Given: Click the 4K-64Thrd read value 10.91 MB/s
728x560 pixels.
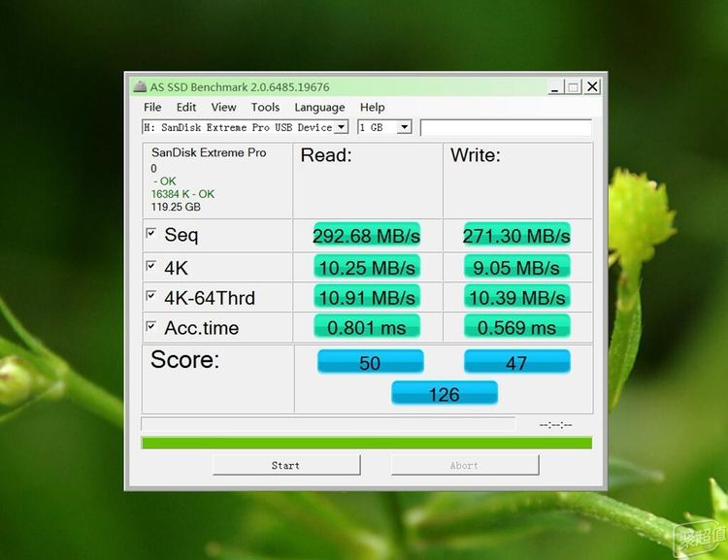Looking at the screenshot, I should pos(367,297).
